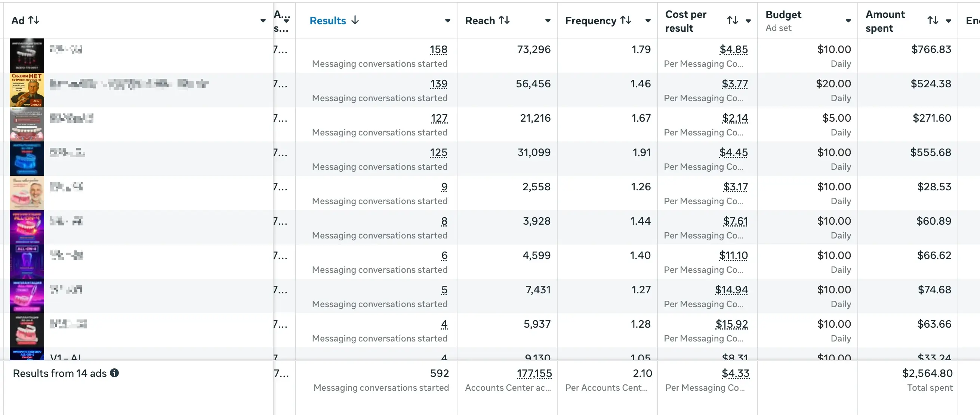
Task: Open the Budget column dropdown caret
Action: click(x=848, y=21)
